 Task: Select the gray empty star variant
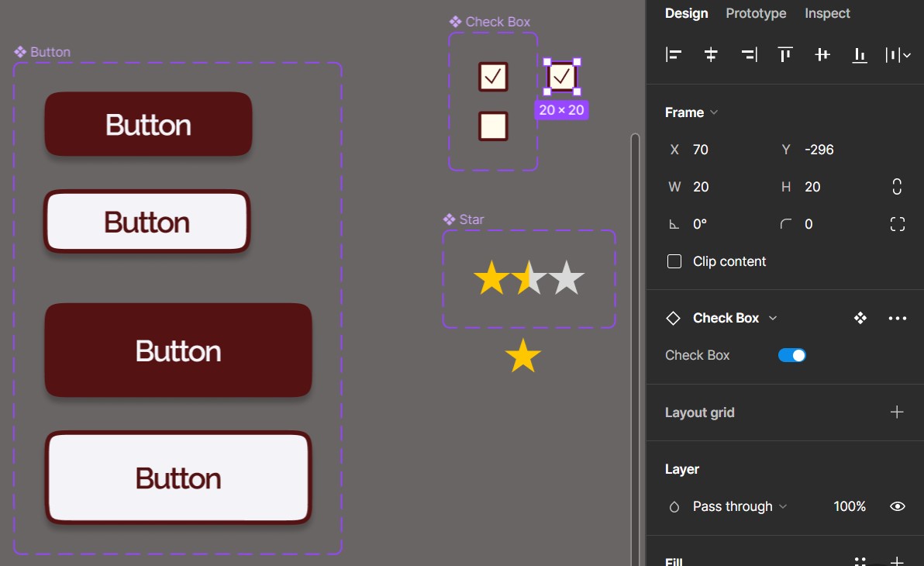(567, 278)
